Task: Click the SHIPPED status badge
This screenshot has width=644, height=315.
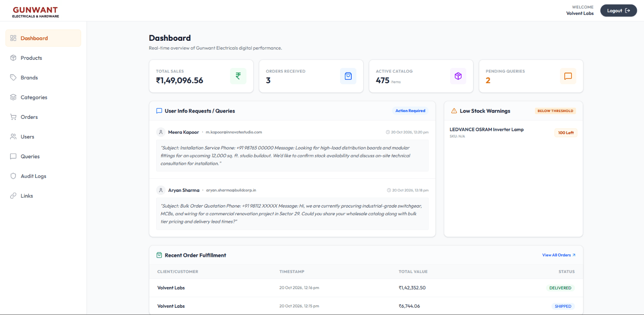Action: tap(563, 306)
